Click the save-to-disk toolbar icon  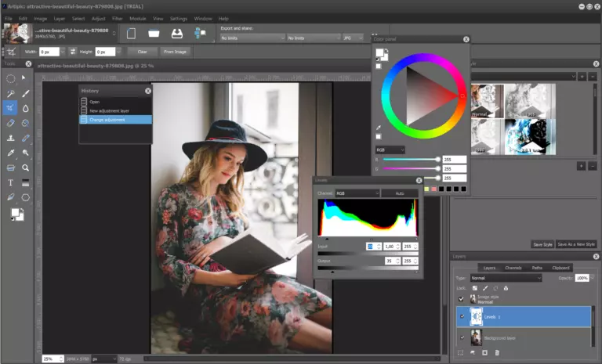click(x=177, y=34)
